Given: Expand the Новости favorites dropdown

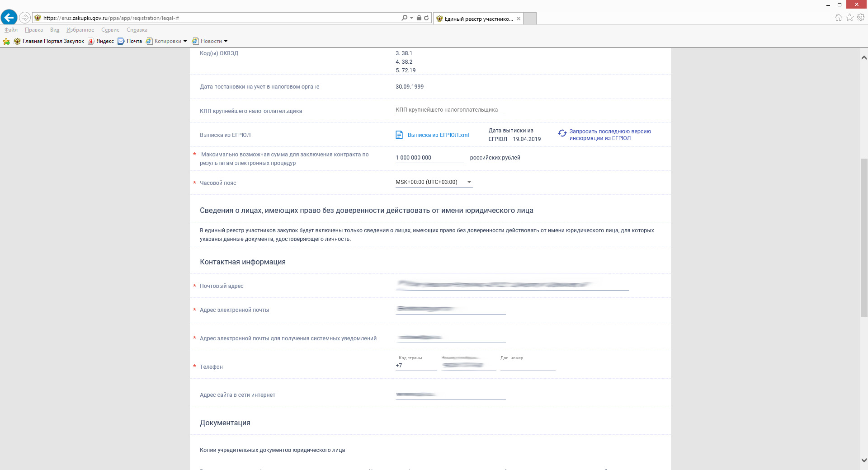Looking at the screenshot, I should coord(226,41).
